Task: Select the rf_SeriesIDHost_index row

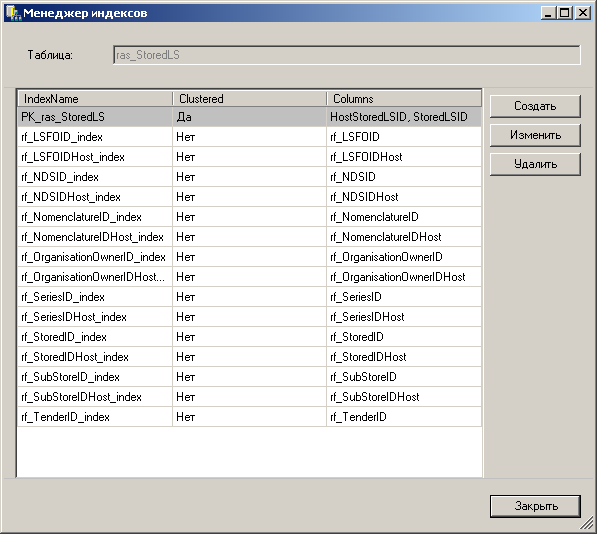Action: pyautogui.click(x=249, y=317)
